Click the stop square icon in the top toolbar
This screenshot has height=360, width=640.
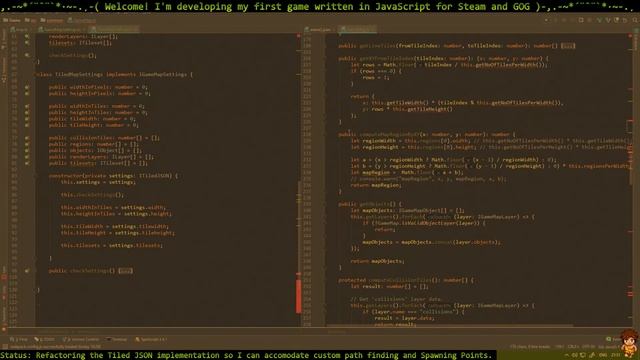tap(581, 20)
